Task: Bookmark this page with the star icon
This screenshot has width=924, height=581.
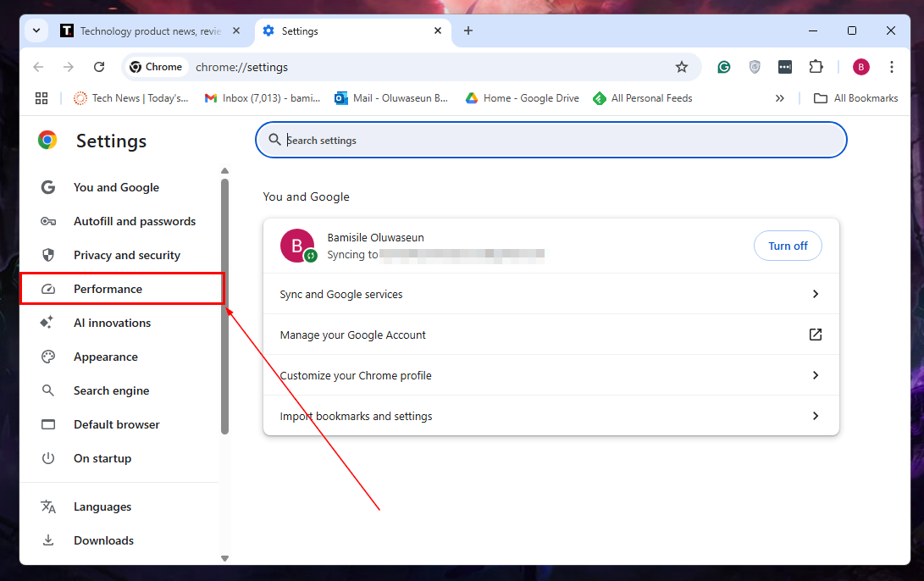Action: [681, 67]
